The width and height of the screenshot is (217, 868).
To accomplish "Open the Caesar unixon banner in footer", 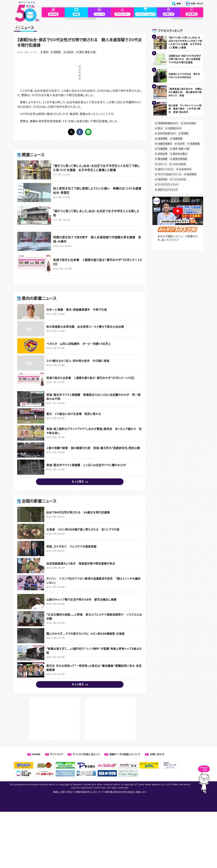I will point(65,765).
